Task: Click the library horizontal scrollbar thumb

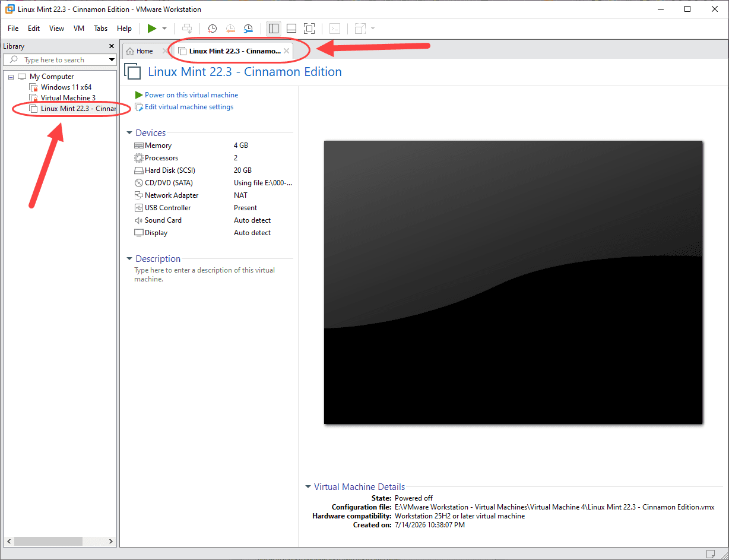Action: (x=48, y=541)
